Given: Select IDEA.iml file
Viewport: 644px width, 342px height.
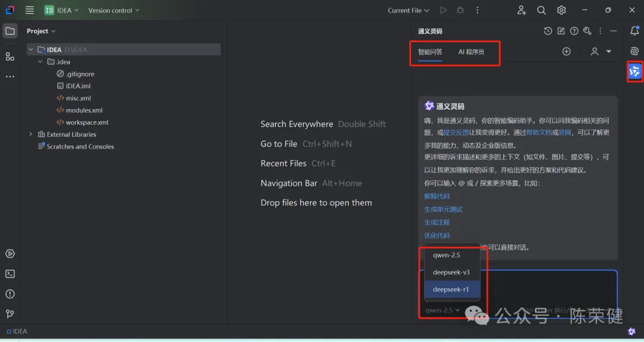Looking at the screenshot, I should coord(73,86).
